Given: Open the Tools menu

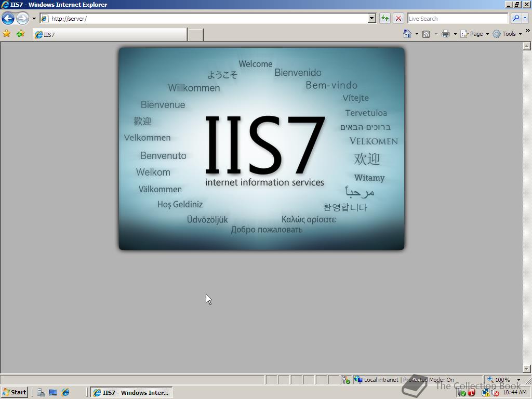Looking at the screenshot, I should coord(507,34).
